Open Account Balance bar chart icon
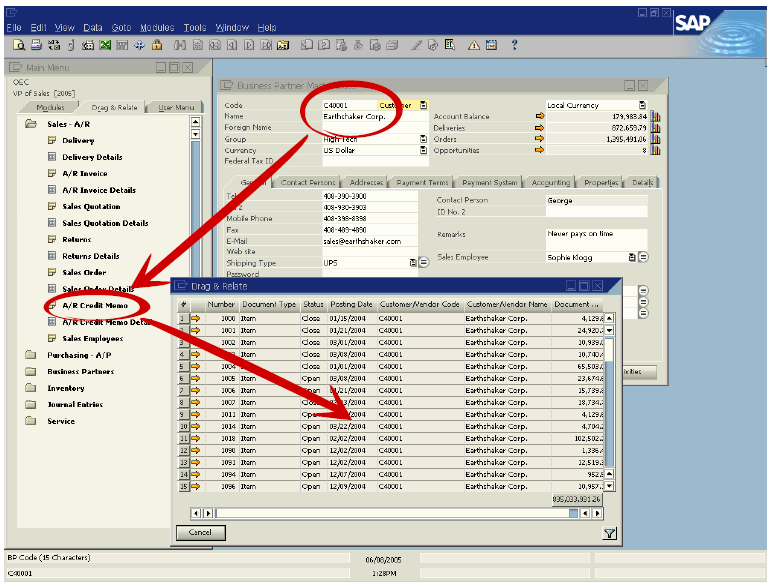Image resolution: width=770 pixels, height=588 pixels. [x=656, y=116]
